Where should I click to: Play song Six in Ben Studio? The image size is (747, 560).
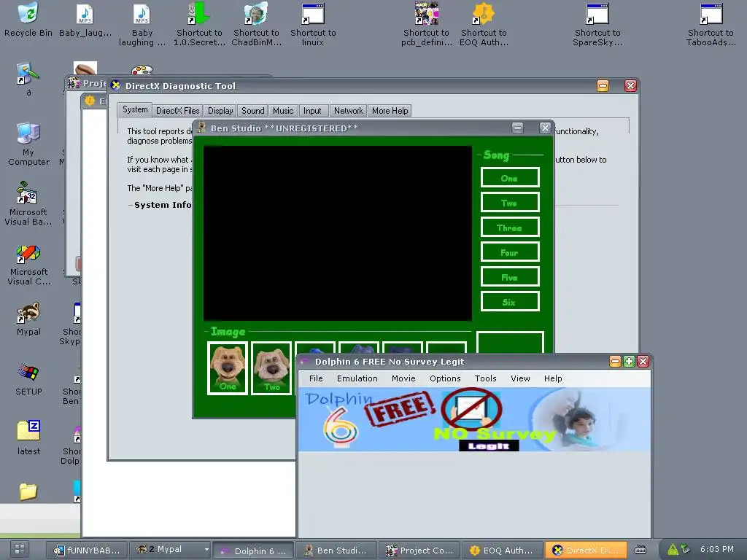point(510,301)
